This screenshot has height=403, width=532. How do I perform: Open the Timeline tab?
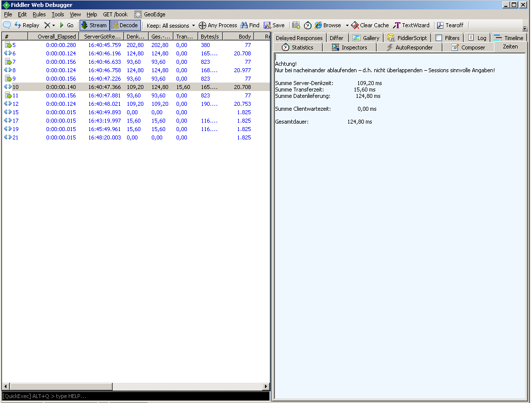(508, 38)
